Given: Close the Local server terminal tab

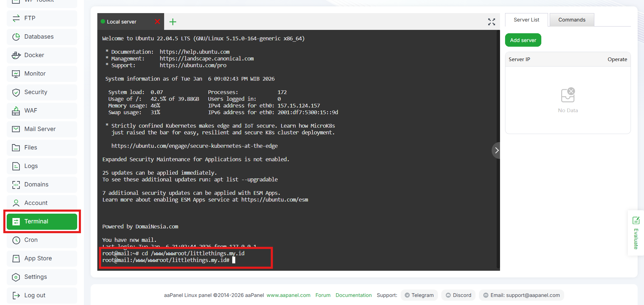Looking at the screenshot, I should pyautogui.click(x=157, y=21).
